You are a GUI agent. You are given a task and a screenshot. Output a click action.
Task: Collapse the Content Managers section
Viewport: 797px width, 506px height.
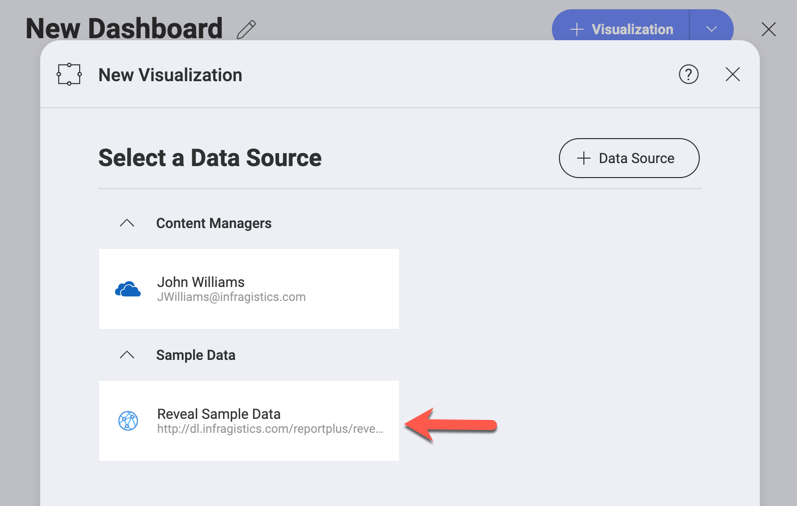127,223
